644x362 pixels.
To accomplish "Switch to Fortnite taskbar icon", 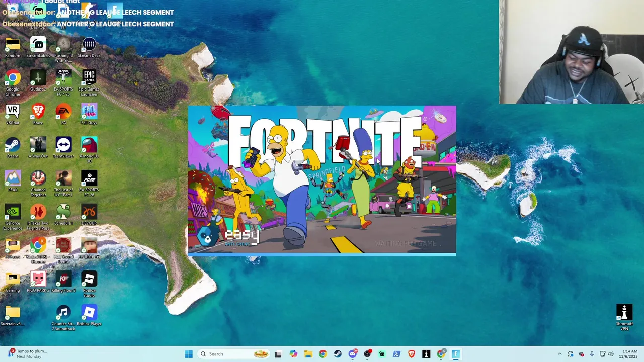I will coord(456,354).
